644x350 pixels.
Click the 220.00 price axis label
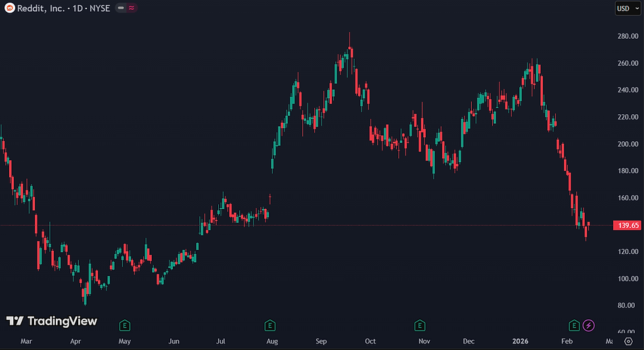point(628,117)
